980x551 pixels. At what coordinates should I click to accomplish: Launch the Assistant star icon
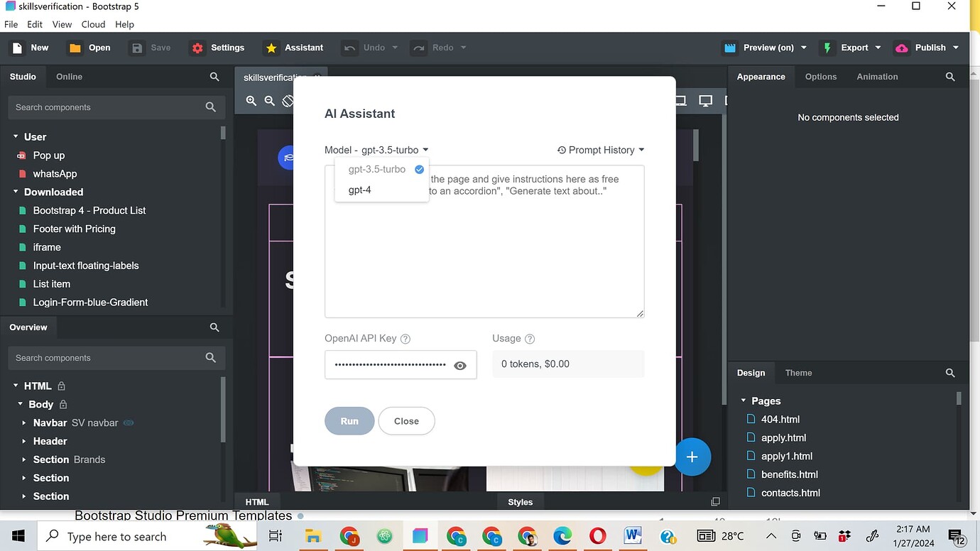(x=271, y=48)
